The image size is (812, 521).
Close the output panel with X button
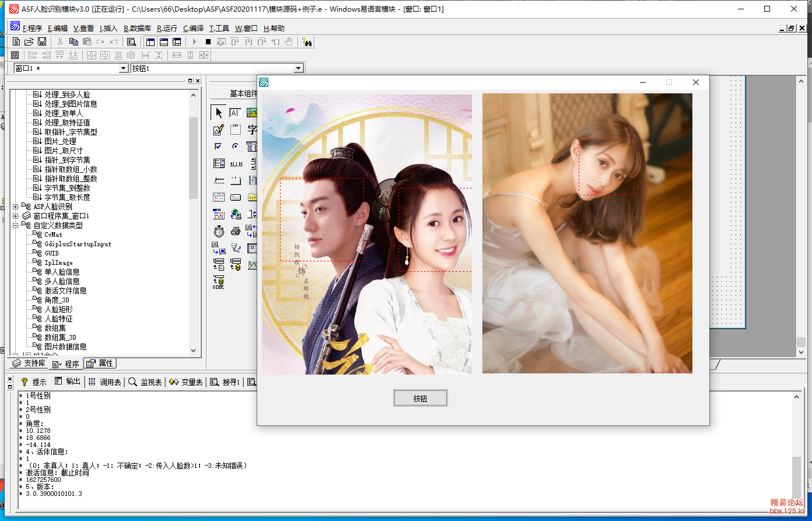[x=9, y=379]
